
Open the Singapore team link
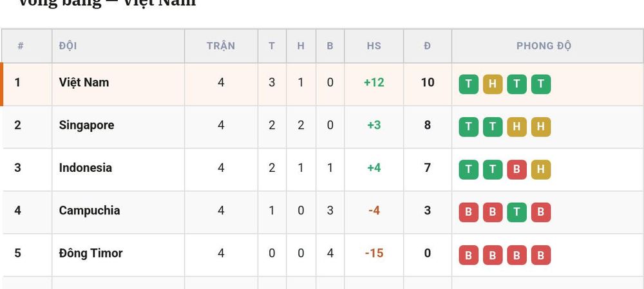86,126
